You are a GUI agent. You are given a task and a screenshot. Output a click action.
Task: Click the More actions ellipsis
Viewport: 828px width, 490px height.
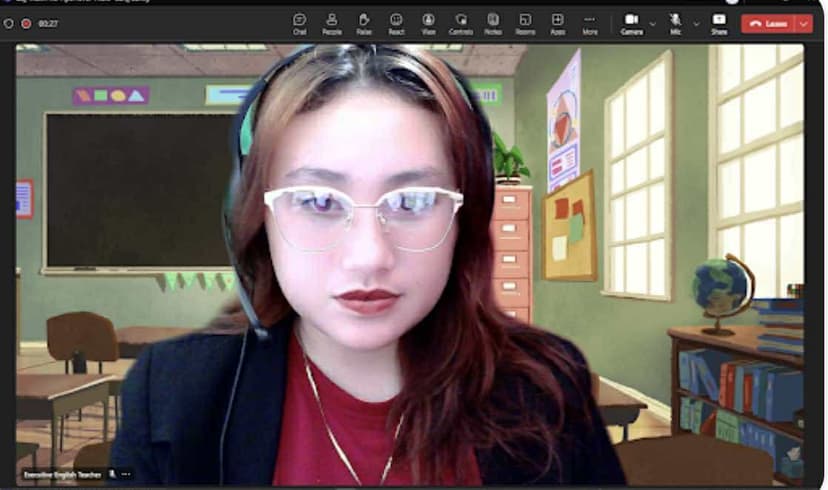pos(590,23)
